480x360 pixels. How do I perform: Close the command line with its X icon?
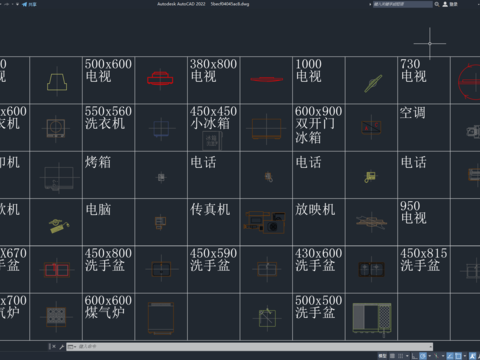coord(53,347)
